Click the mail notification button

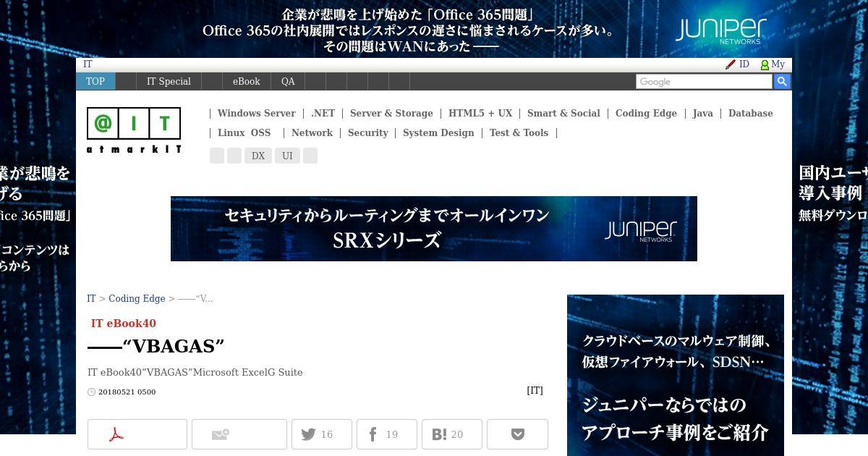[x=239, y=434]
